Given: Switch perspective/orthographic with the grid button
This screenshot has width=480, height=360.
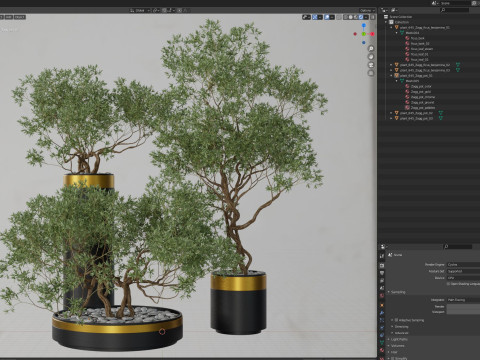Looking at the screenshot, I should pos(371,73).
